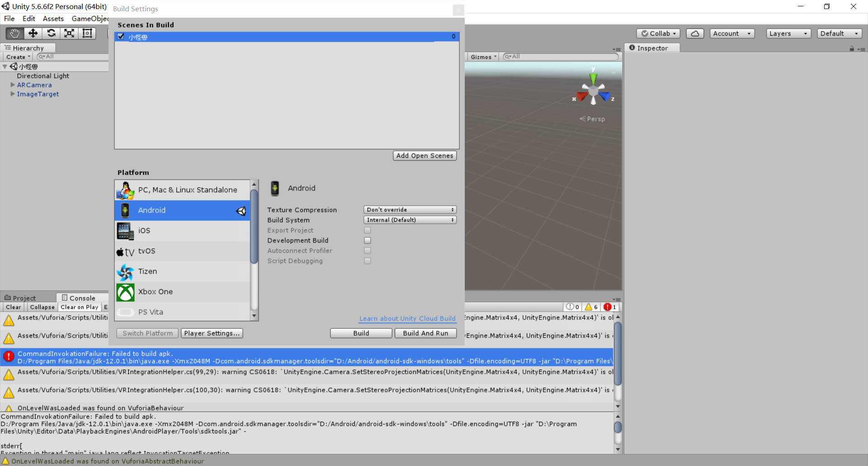Open the File menu
868x466 pixels.
9,19
